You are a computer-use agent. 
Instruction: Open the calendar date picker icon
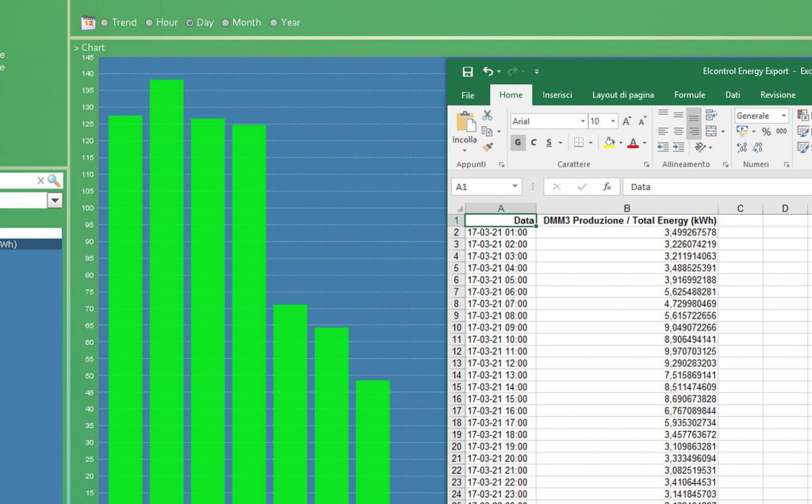[89, 23]
